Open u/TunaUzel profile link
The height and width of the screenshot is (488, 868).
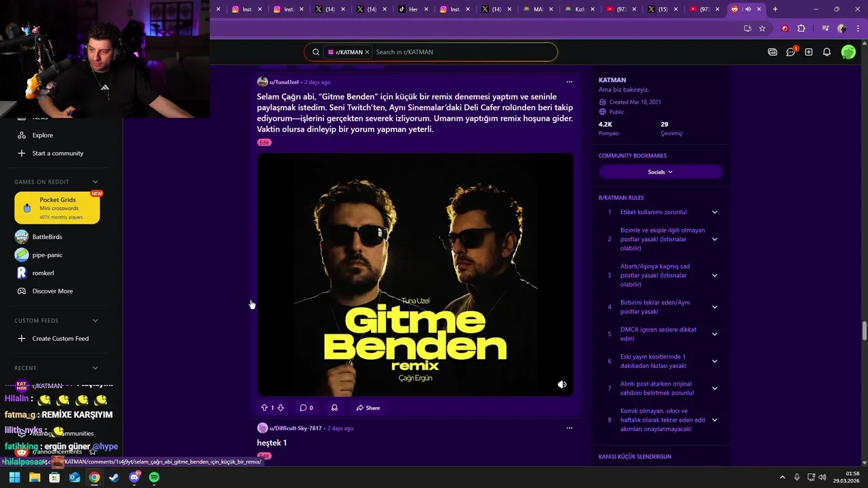coord(283,82)
